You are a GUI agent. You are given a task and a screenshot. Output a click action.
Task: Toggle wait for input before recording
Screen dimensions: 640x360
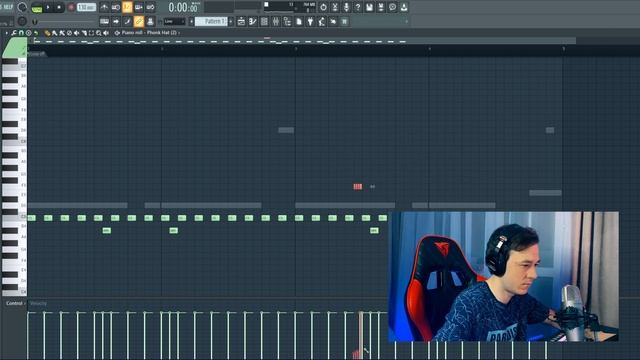116,7
